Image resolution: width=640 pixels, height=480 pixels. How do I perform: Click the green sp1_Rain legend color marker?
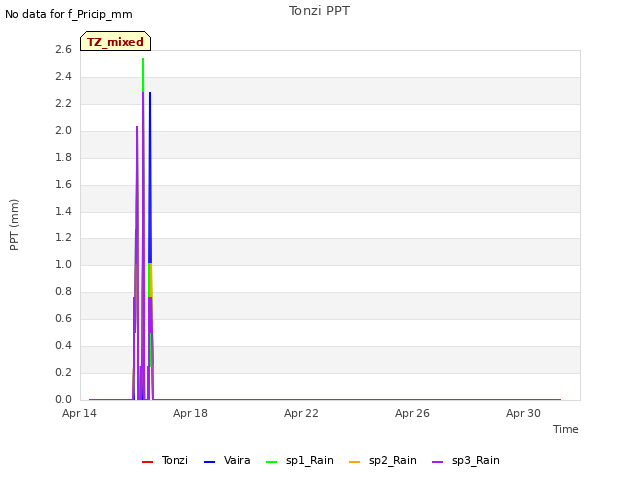271,462
